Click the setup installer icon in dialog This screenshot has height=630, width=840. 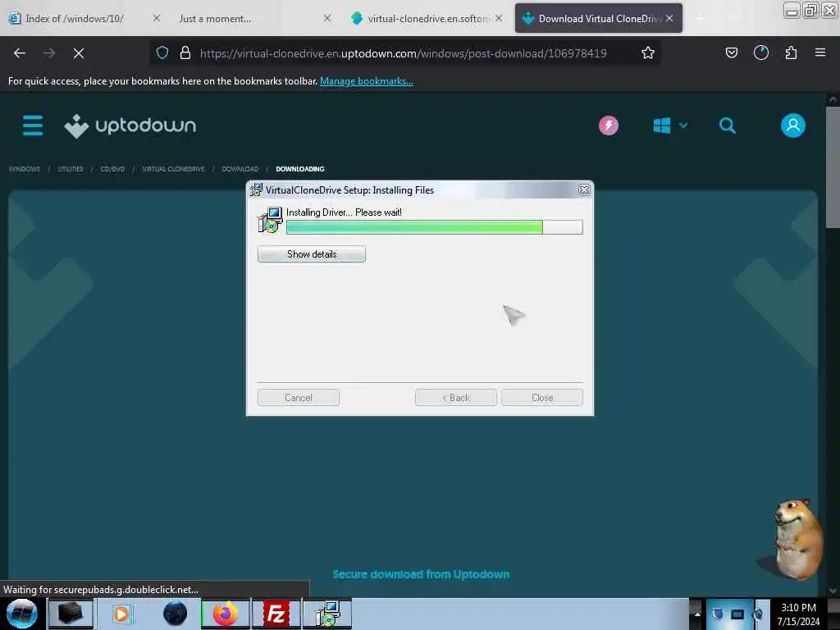[x=270, y=220]
